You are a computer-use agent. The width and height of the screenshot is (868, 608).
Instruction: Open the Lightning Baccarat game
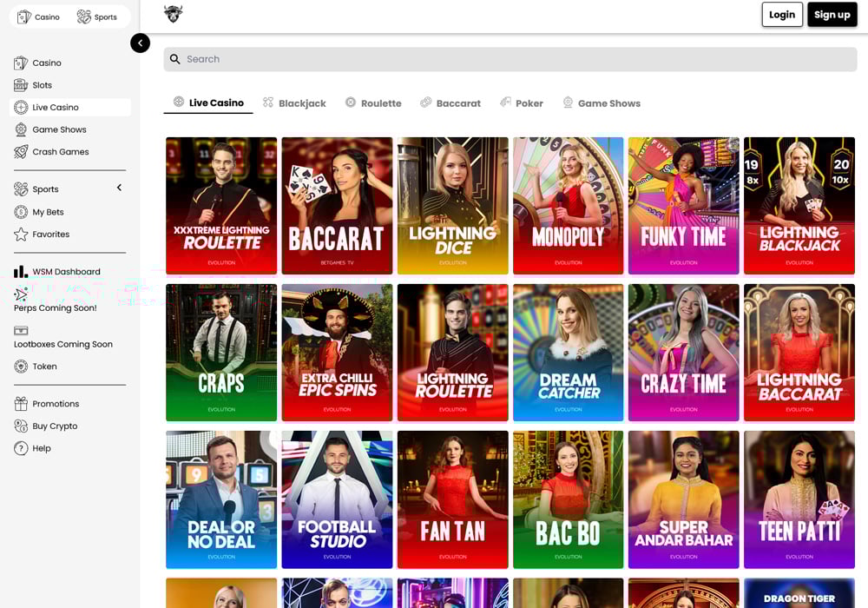point(799,353)
